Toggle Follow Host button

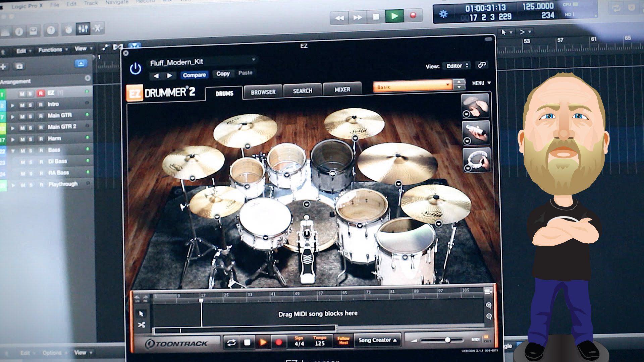click(343, 340)
